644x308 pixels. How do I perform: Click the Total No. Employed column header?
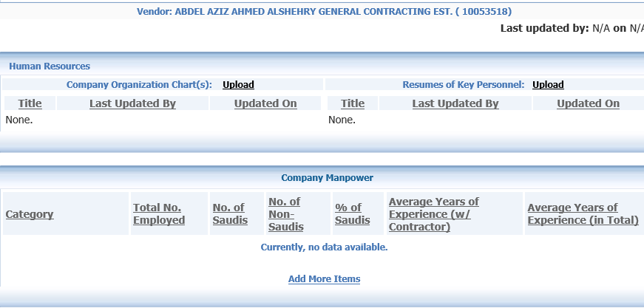click(159, 214)
